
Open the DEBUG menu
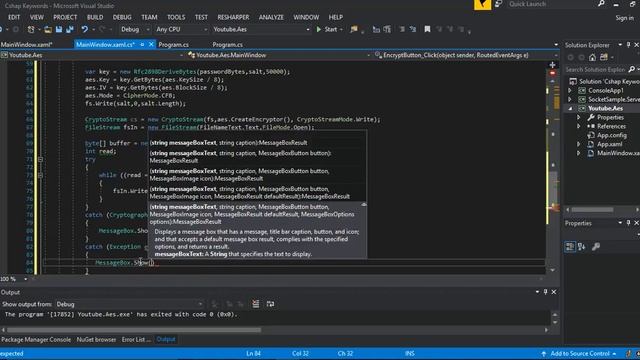[122, 17]
